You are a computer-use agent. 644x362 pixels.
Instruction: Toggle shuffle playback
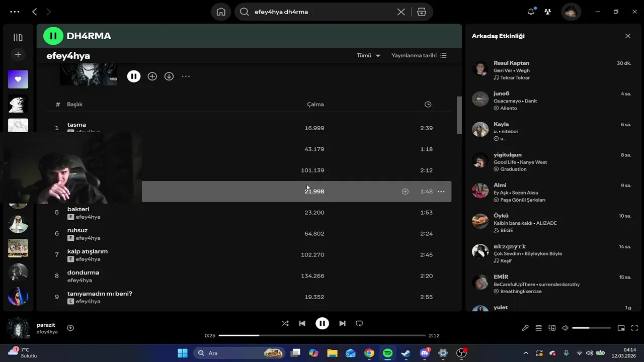click(x=285, y=323)
